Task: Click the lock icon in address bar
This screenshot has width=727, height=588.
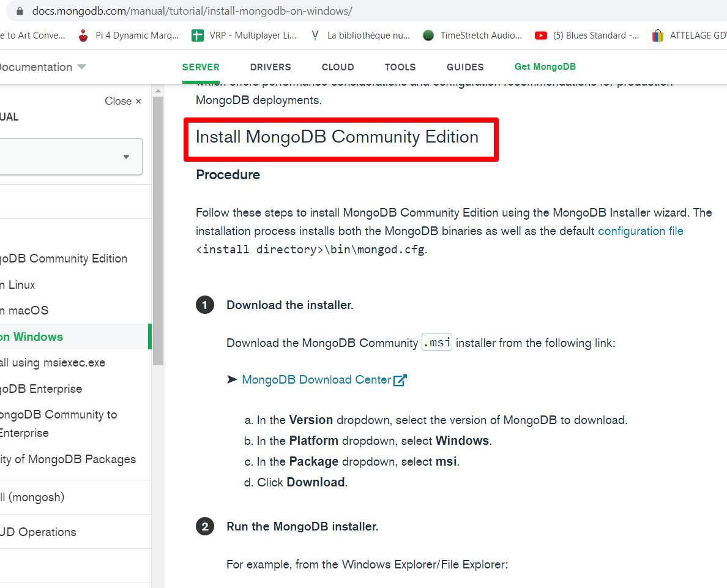Action: click(x=20, y=11)
